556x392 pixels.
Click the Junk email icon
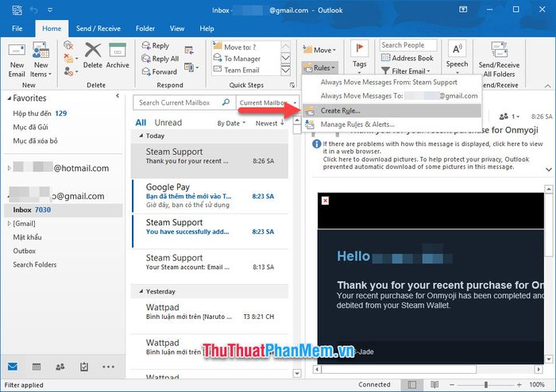[68, 71]
